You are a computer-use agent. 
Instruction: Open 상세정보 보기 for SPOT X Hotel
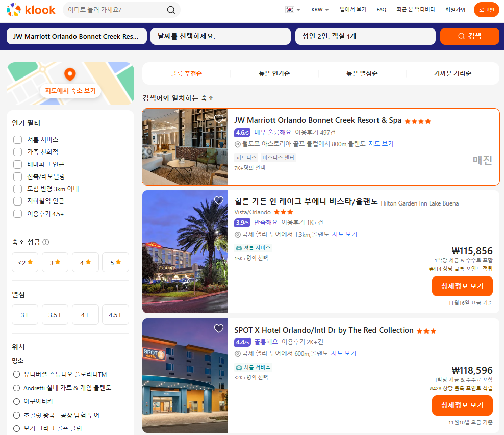point(462,405)
